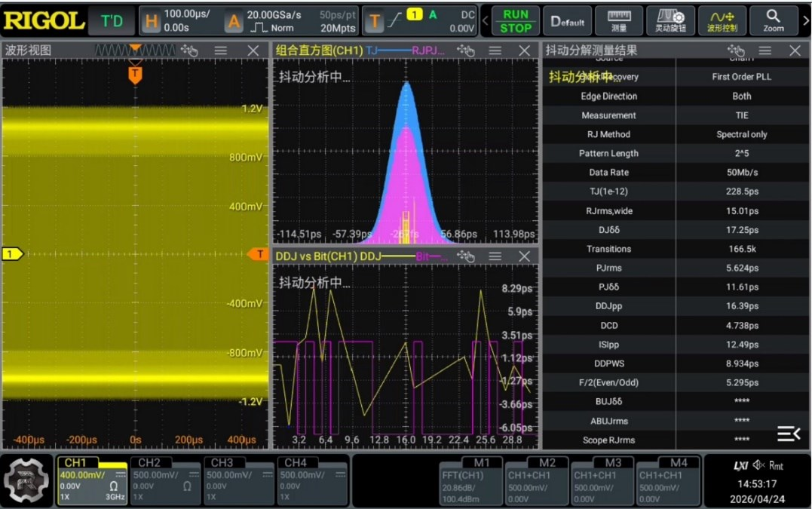Screen dimensions: 812x509
Task: Click the LXI status icon
Action: coord(740,465)
